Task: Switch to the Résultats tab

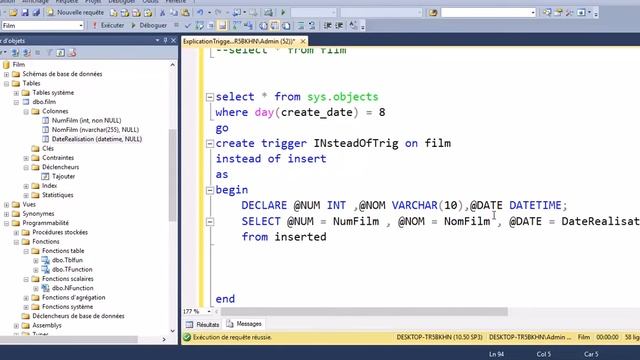Action: point(203,324)
